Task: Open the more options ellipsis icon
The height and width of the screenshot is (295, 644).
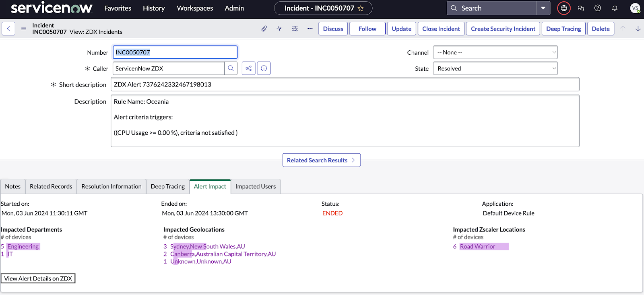Action: click(310, 29)
